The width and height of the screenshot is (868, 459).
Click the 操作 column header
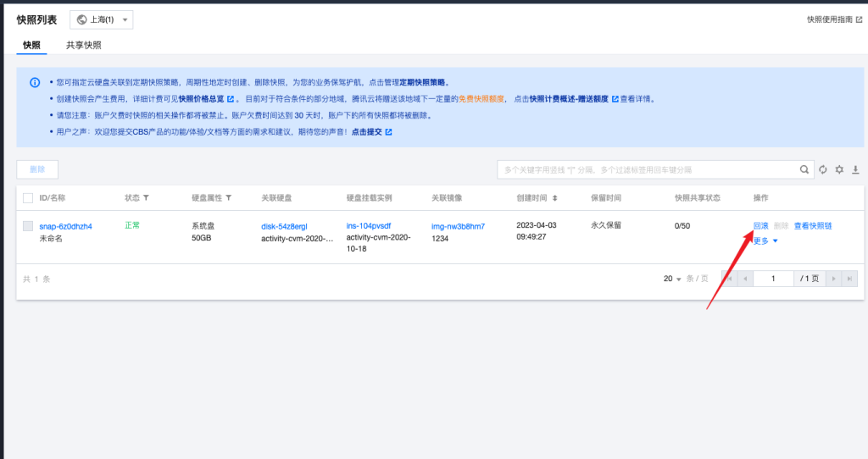click(760, 197)
